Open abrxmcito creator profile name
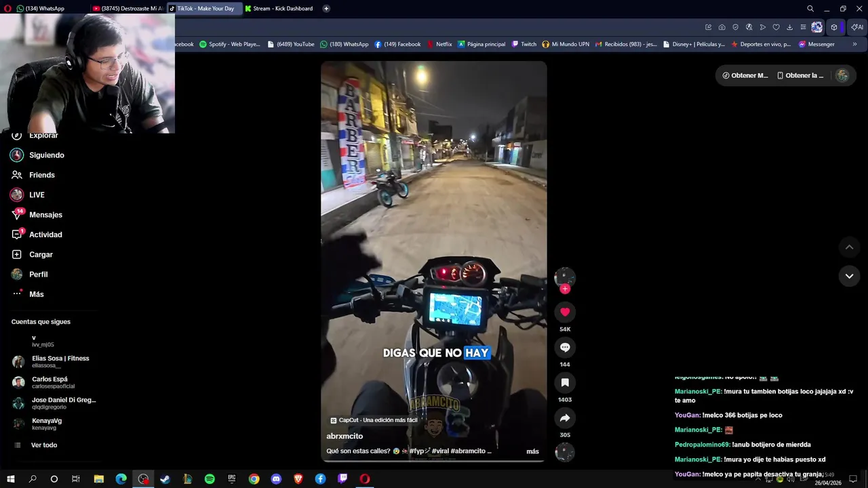 tap(344, 436)
